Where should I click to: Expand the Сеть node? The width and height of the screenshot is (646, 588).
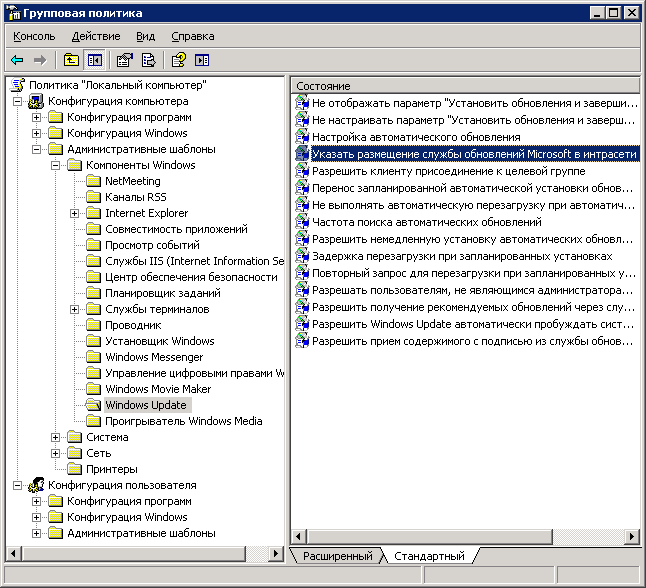(x=55, y=454)
